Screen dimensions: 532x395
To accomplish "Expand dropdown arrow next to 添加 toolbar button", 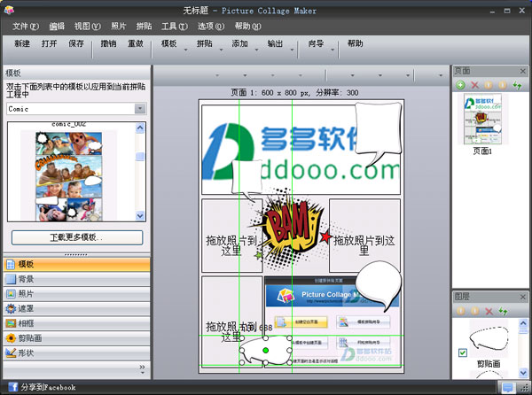I will pyautogui.click(x=256, y=50).
